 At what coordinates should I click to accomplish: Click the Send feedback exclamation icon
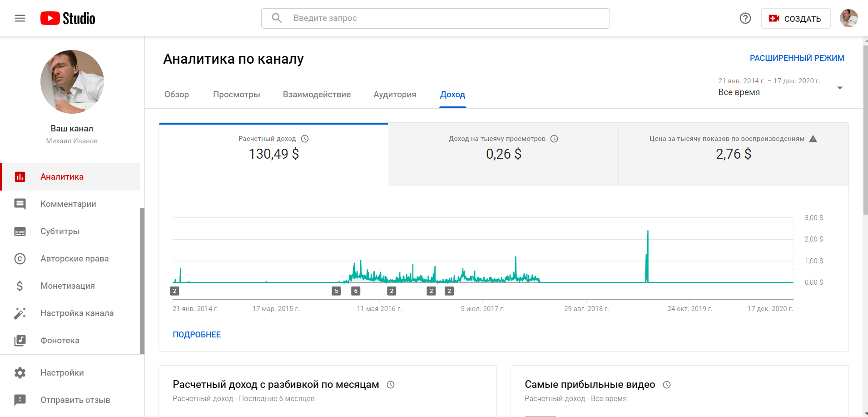pyautogui.click(x=20, y=400)
